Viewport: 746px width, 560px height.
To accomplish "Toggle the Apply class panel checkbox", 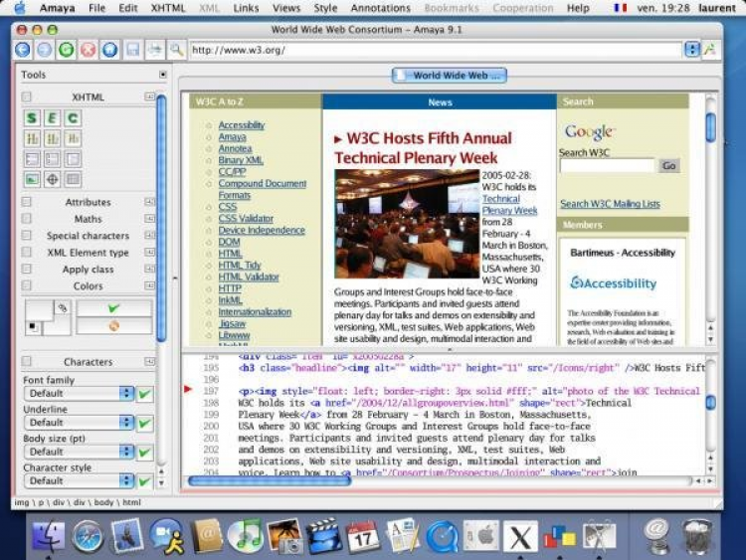I will [26, 269].
